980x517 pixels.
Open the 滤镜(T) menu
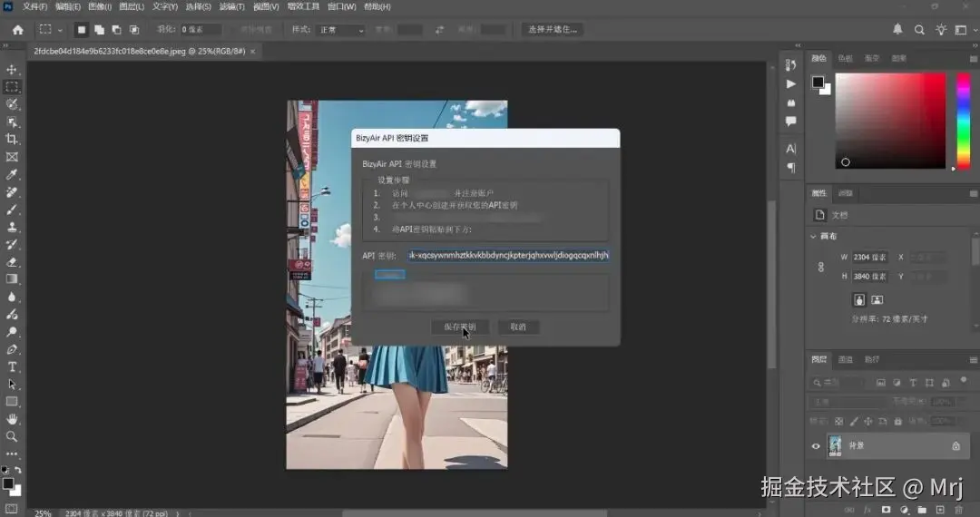232,6
